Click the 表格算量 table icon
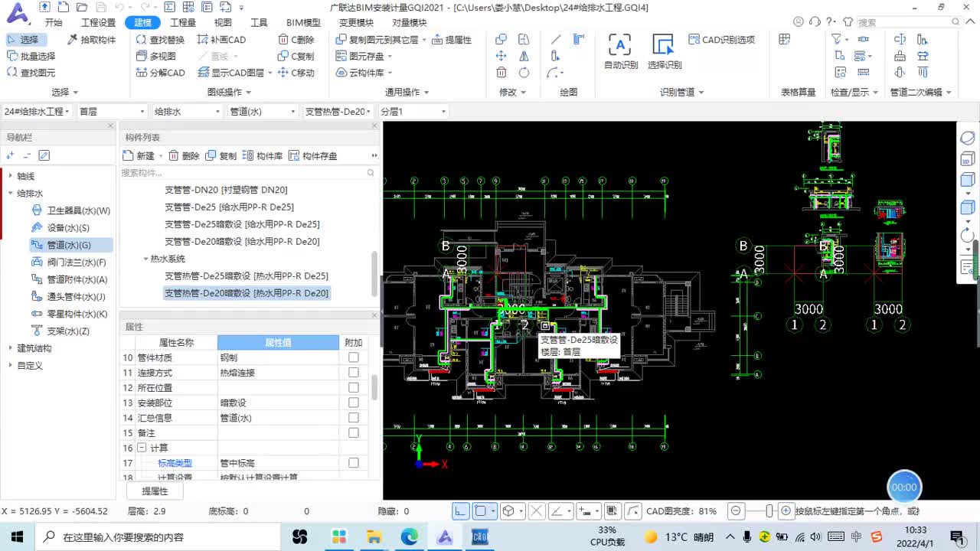The image size is (980, 551). (x=785, y=39)
